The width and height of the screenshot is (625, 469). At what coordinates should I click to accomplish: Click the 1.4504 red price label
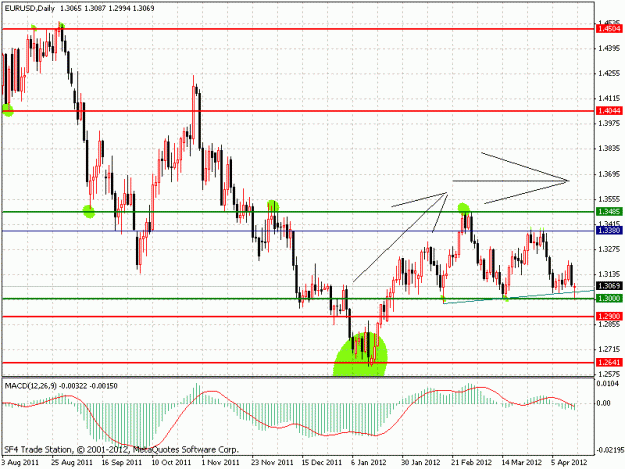coord(609,29)
